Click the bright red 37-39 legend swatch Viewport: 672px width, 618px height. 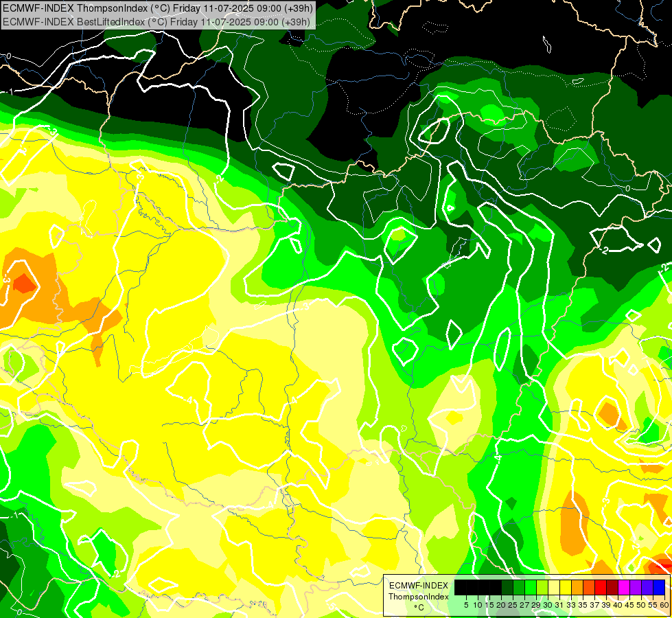pyautogui.click(x=601, y=588)
